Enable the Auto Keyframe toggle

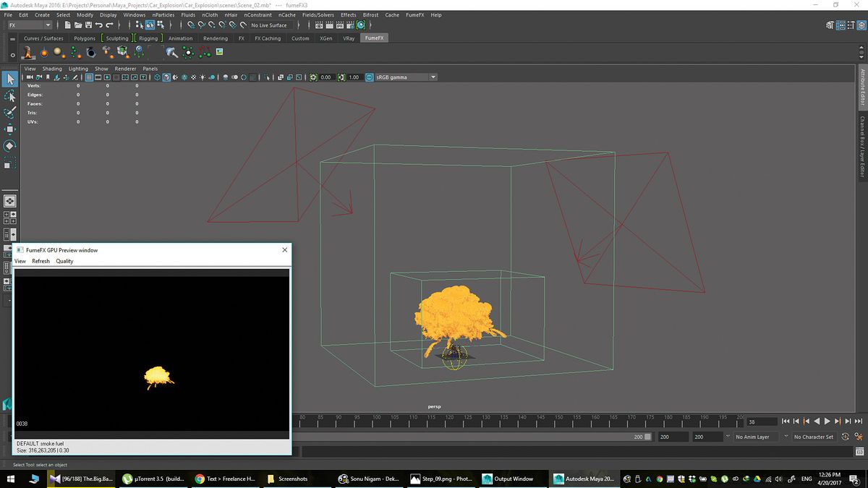point(845,437)
